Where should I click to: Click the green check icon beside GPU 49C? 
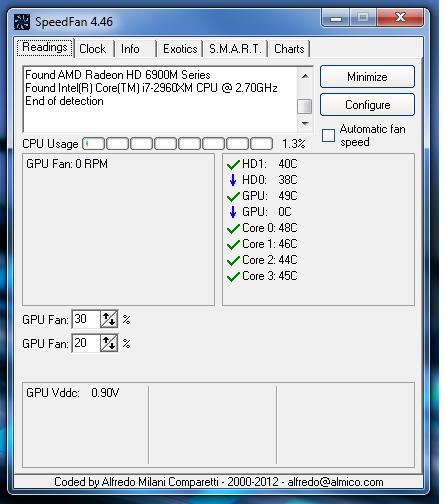[233, 196]
